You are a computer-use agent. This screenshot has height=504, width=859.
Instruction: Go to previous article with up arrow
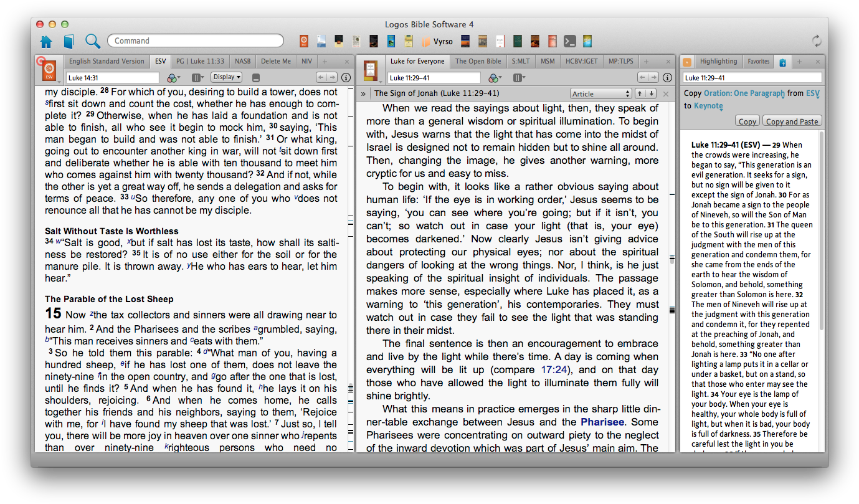[639, 94]
